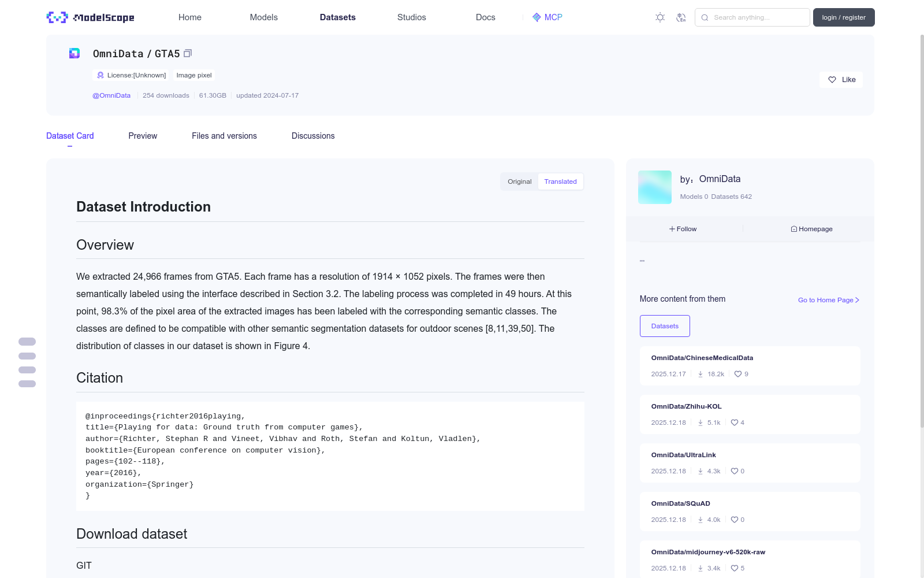The width and height of the screenshot is (924, 578).
Task: Click heart icon on Zhihu-KOL card
Action: 735,423
